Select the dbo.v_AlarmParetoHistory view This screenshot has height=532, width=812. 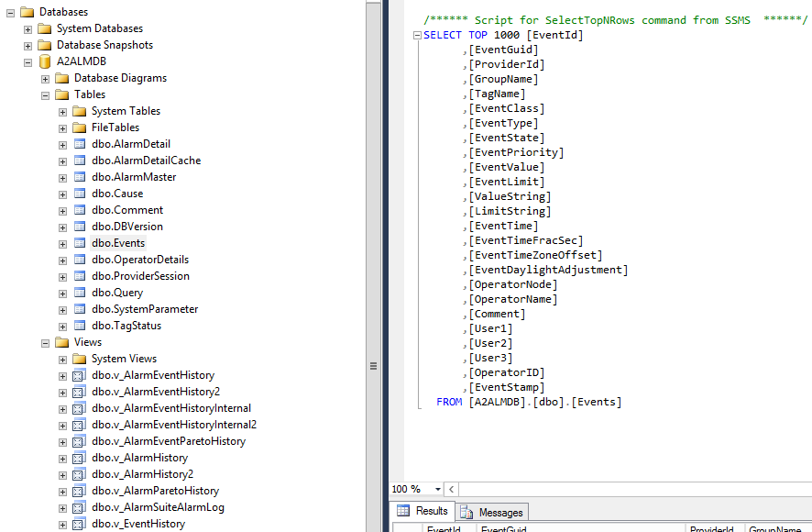(155, 491)
